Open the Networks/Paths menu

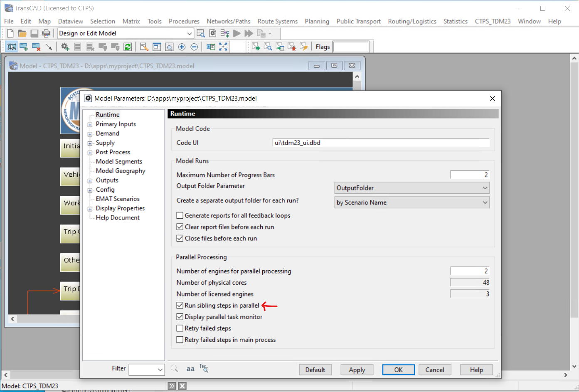pyautogui.click(x=229, y=21)
